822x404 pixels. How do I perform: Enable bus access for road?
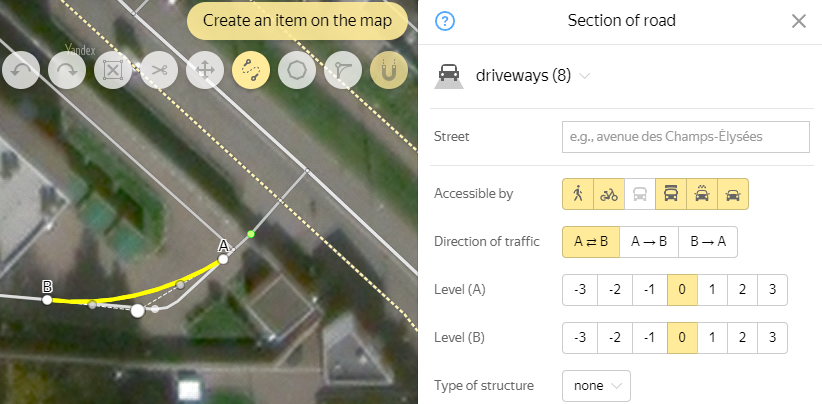[x=640, y=194]
